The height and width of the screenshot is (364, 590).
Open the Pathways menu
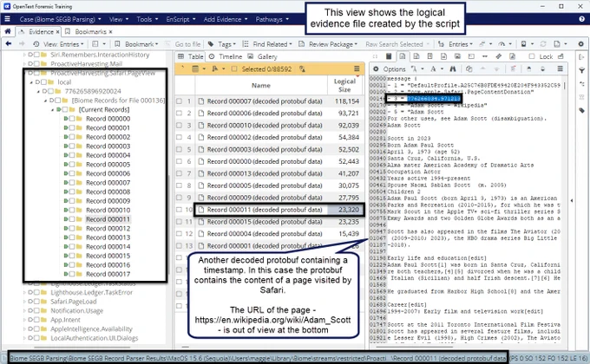(272, 19)
